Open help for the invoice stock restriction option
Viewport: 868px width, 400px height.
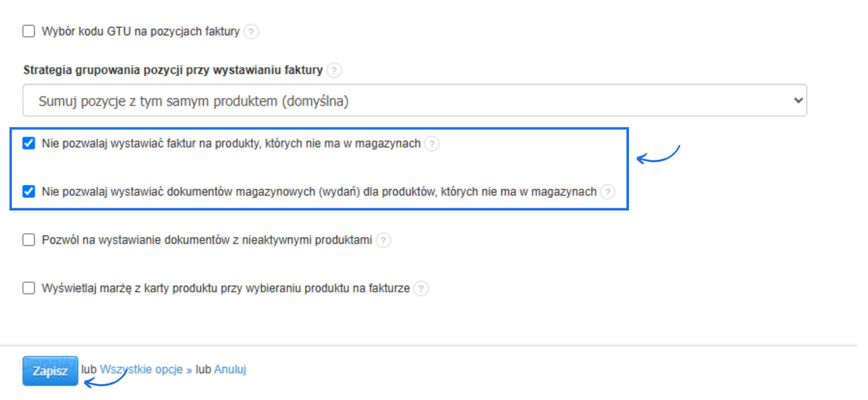[432, 144]
